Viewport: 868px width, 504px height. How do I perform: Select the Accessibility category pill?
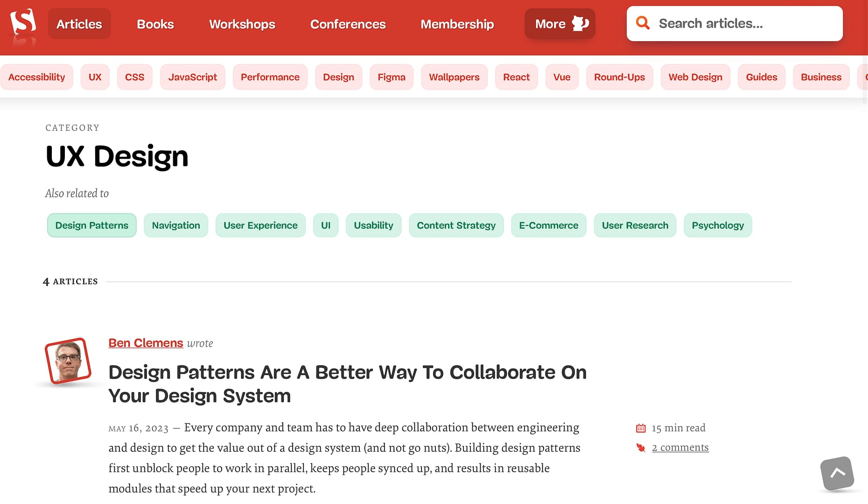coord(37,77)
